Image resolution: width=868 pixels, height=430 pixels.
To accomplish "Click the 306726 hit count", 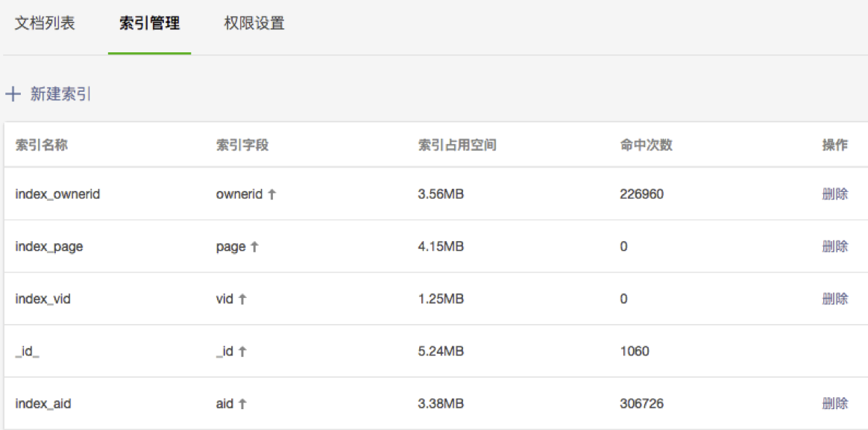I will [x=641, y=404].
